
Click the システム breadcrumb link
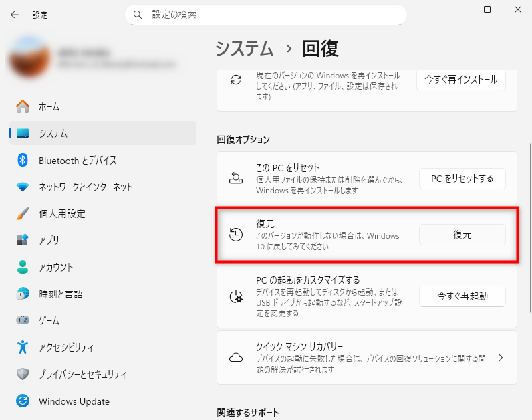245,48
